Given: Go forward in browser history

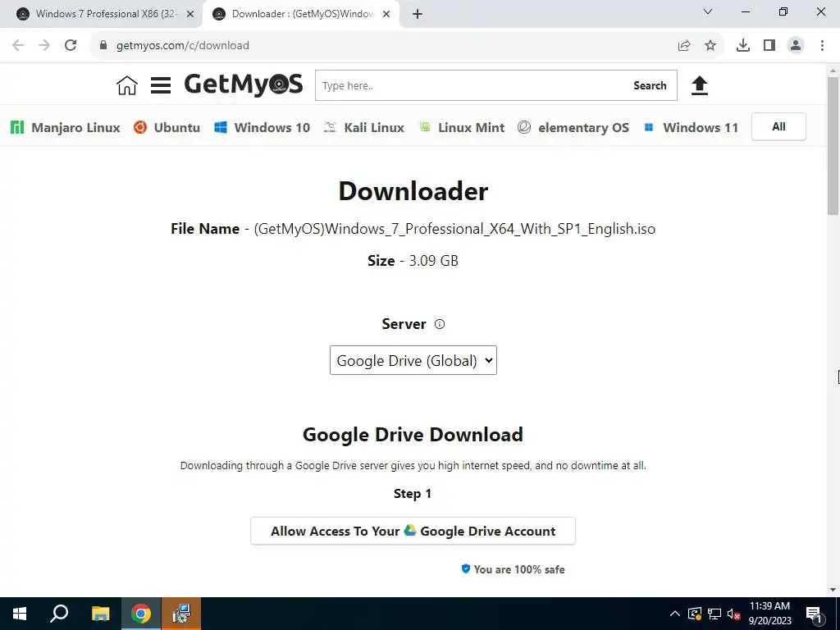Looking at the screenshot, I should click(44, 46).
